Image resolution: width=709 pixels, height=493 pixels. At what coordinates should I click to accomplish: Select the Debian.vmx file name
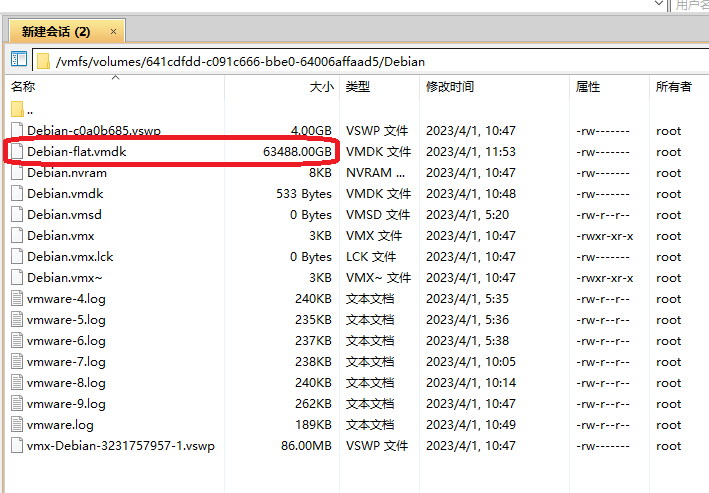pos(61,236)
